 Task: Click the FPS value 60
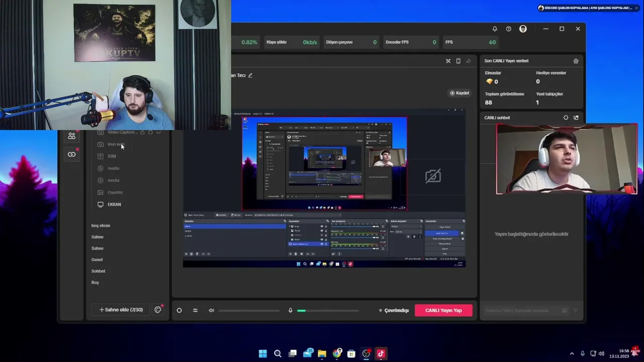[x=492, y=42]
